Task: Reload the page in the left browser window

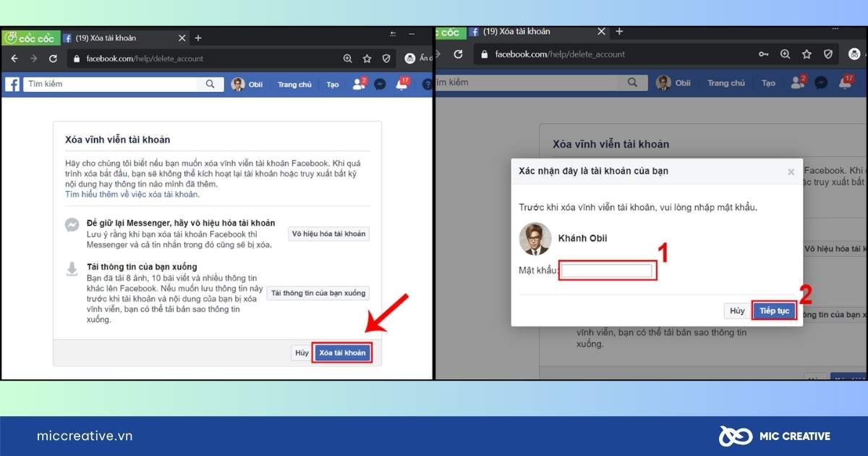Action: click(53, 59)
